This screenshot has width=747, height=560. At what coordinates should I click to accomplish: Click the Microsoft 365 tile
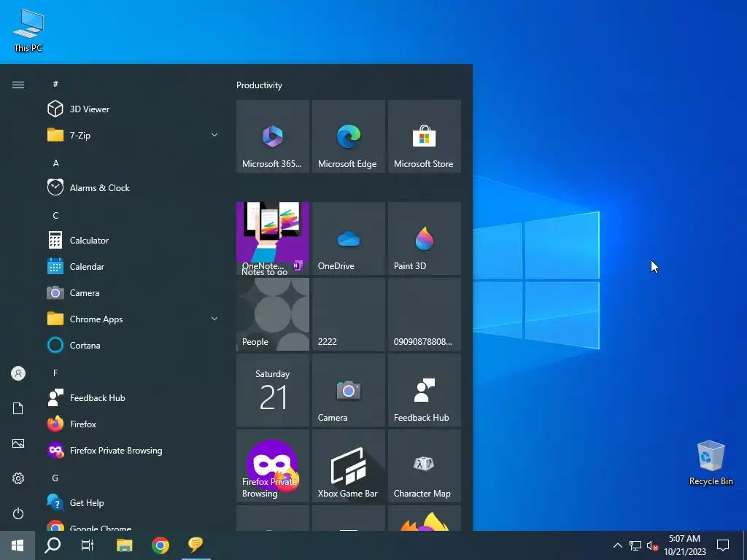tap(273, 136)
